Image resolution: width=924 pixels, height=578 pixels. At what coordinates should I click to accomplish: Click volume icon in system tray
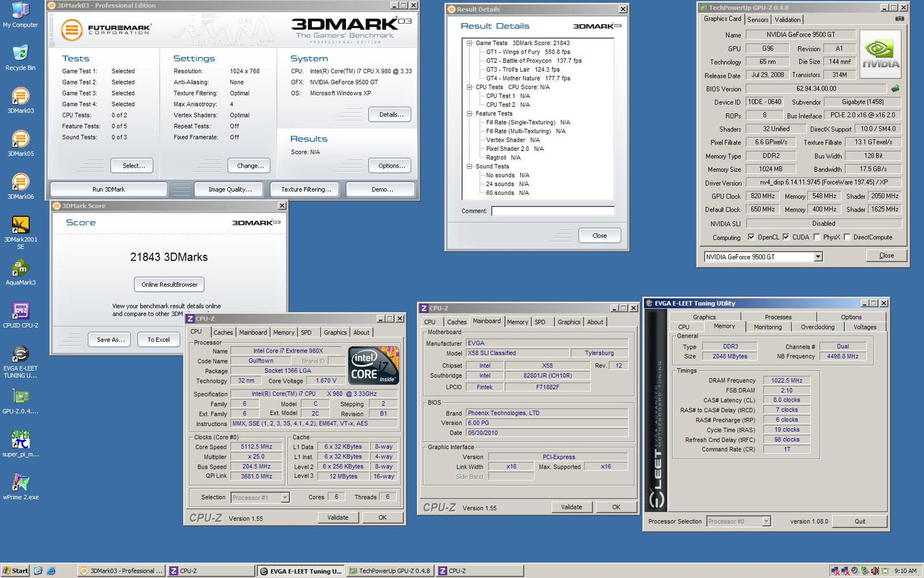(x=874, y=571)
